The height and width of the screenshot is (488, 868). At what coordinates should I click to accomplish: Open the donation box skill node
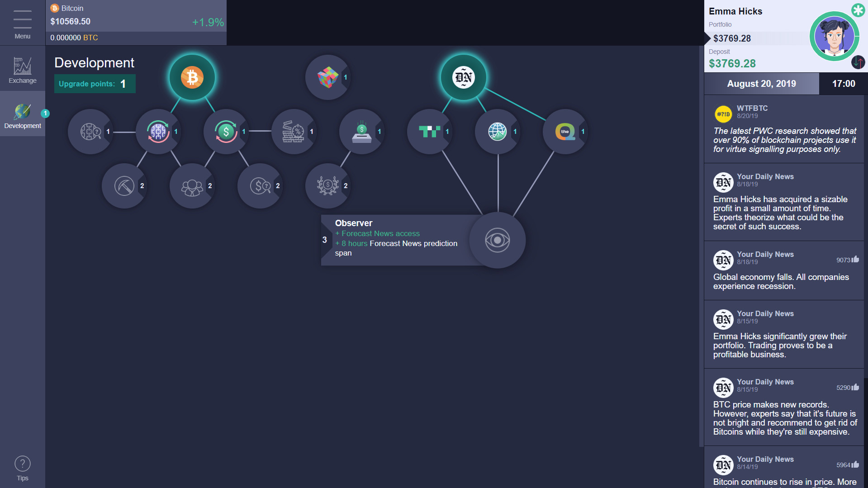(361, 132)
